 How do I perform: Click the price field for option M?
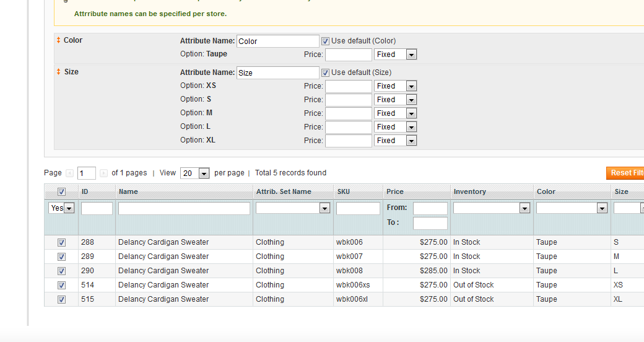(349, 113)
